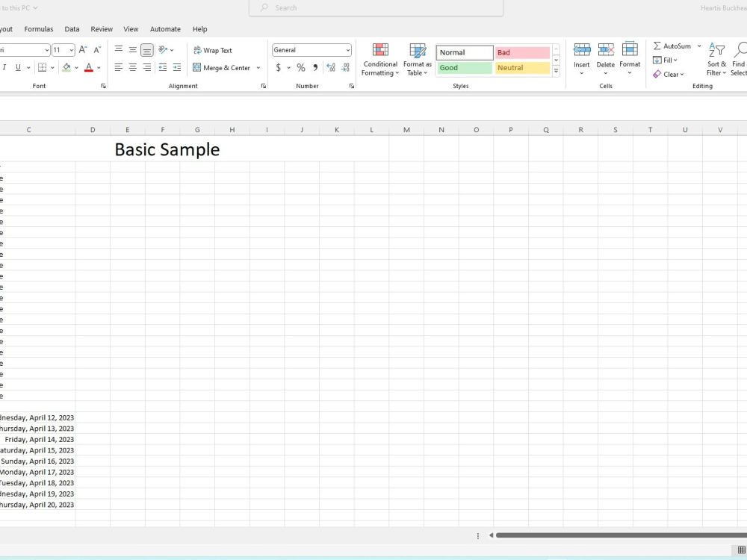The height and width of the screenshot is (560, 747).
Task: Apply Percent Style format
Action: click(301, 68)
